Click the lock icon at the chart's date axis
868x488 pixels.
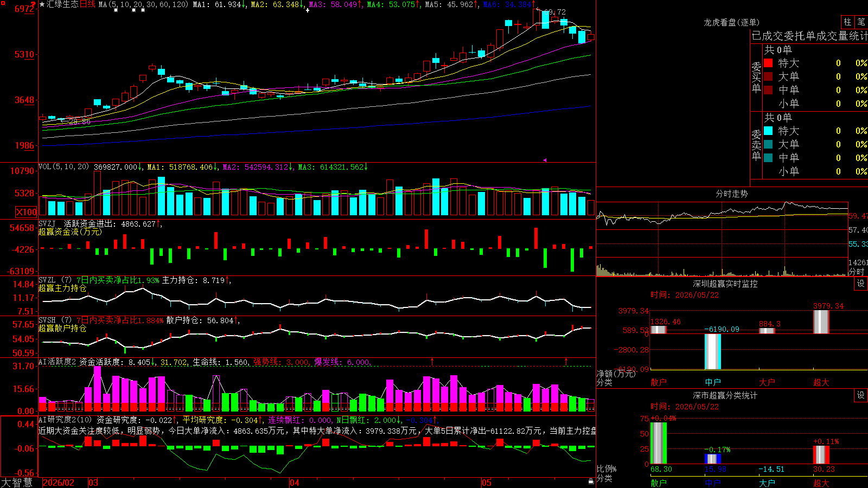click(591, 481)
